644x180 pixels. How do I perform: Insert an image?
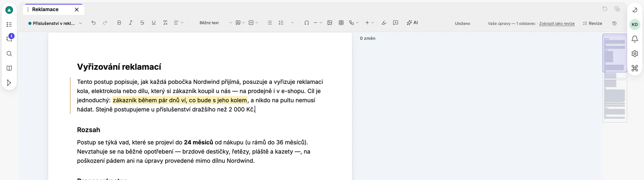click(x=330, y=23)
